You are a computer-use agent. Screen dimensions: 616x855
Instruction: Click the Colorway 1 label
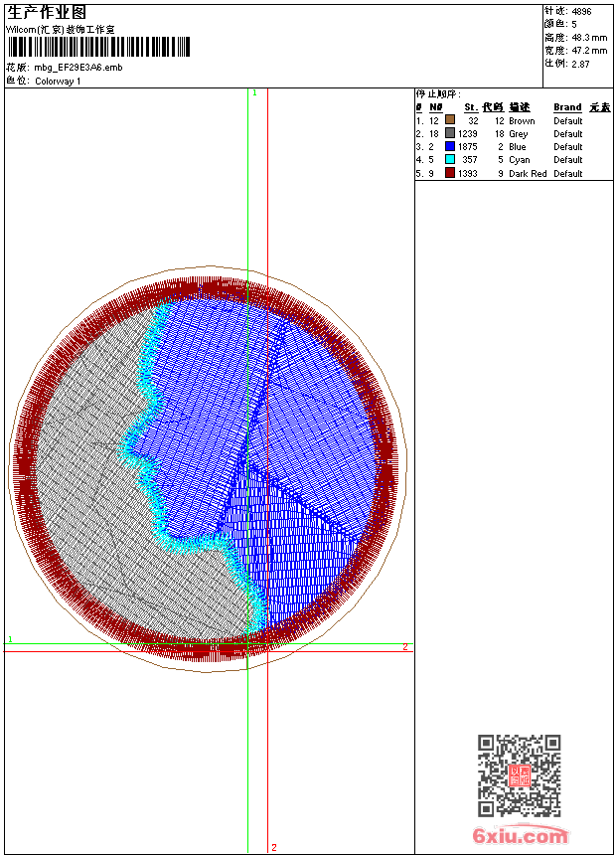(58, 81)
